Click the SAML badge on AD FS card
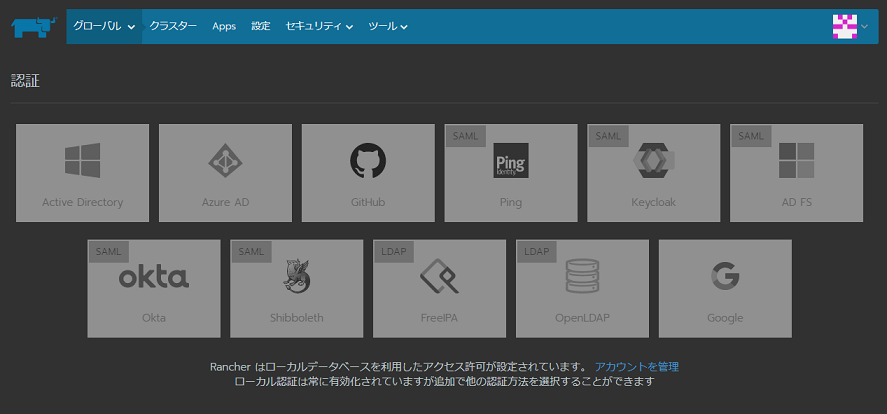Image resolution: width=887 pixels, height=414 pixels. [x=751, y=136]
